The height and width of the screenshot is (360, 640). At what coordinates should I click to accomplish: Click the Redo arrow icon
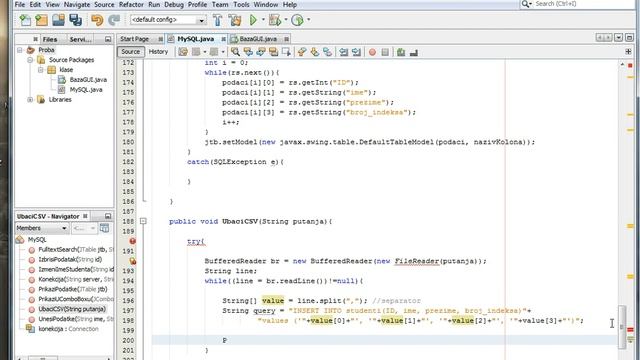pyautogui.click(x=114, y=20)
